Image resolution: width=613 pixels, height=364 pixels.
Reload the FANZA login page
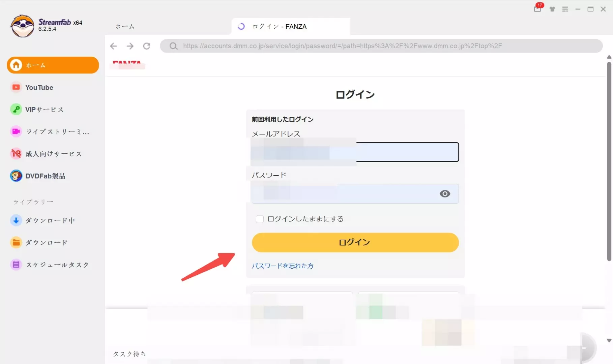(147, 46)
